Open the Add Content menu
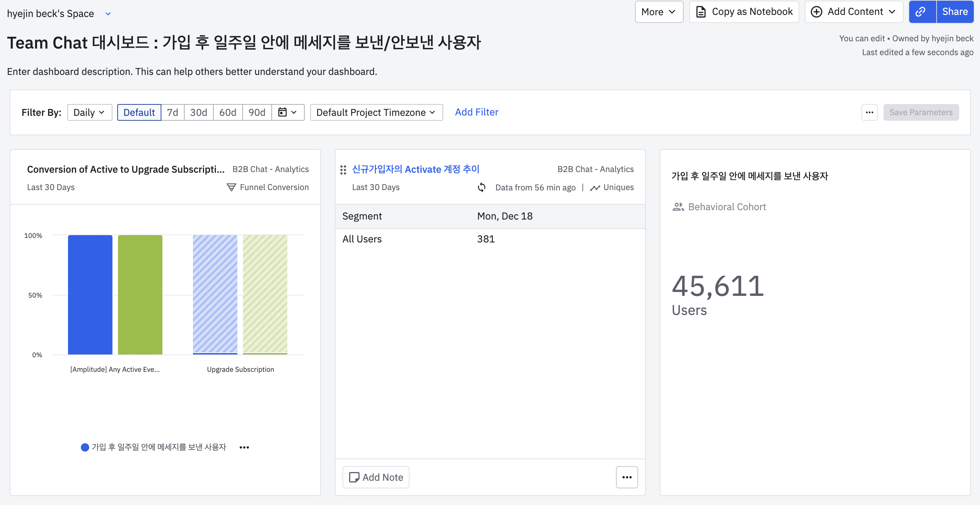The image size is (980, 505). (x=853, y=12)
